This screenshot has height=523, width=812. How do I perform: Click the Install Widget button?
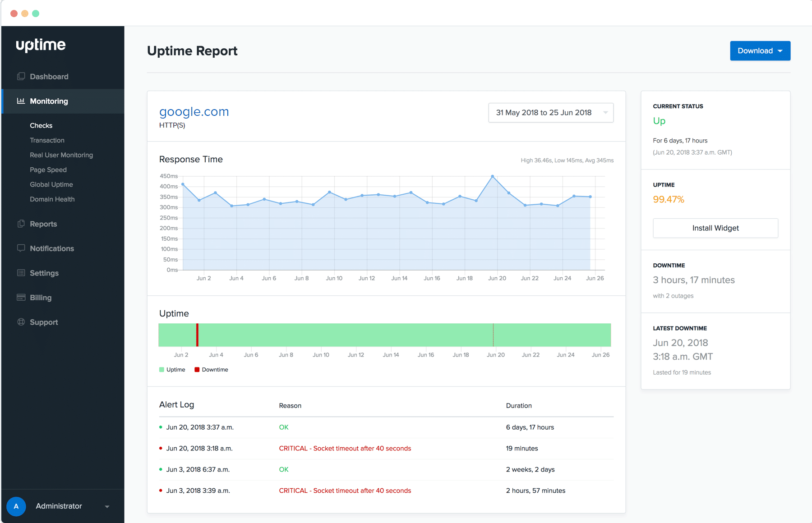click(715, 228)
